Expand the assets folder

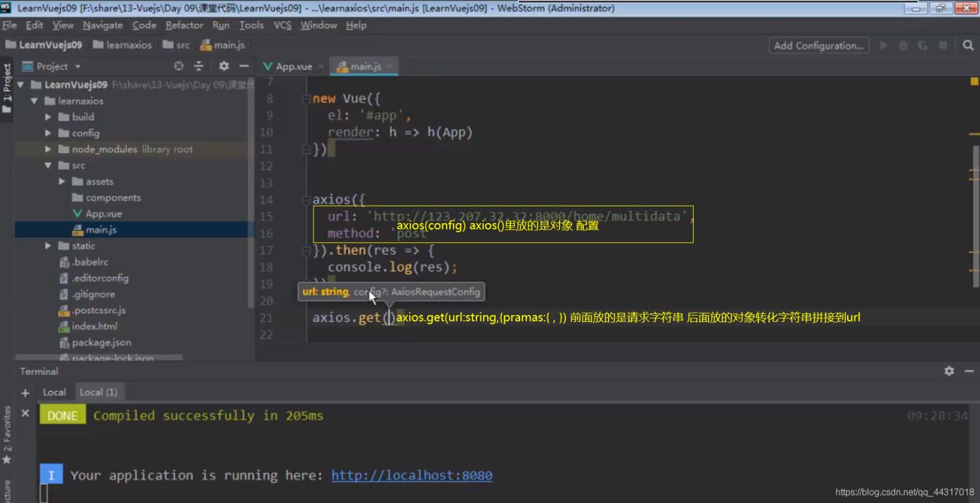[x=62, y=181]
